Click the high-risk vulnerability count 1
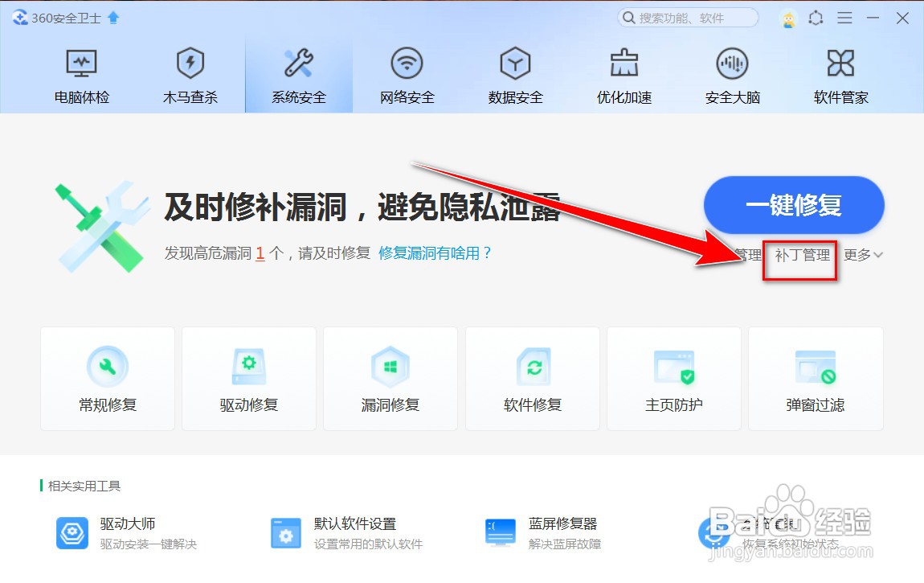 [x=260, y=253]
